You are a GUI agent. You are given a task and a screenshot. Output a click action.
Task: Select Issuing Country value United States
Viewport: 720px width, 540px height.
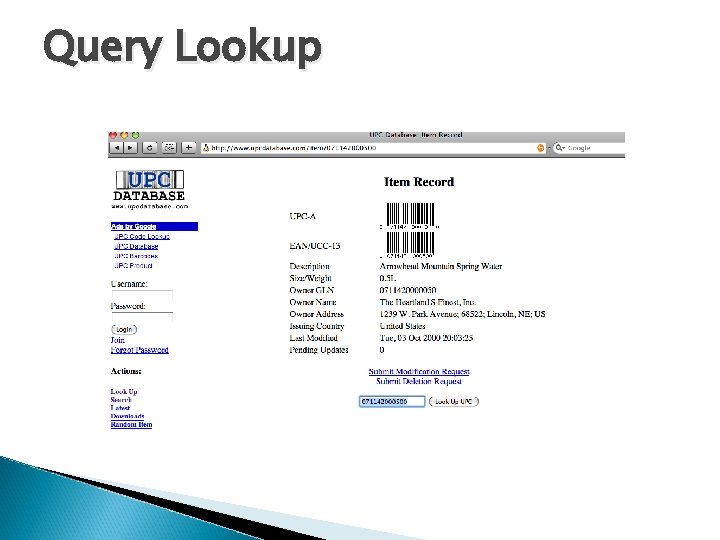click(x=402, y=326)
